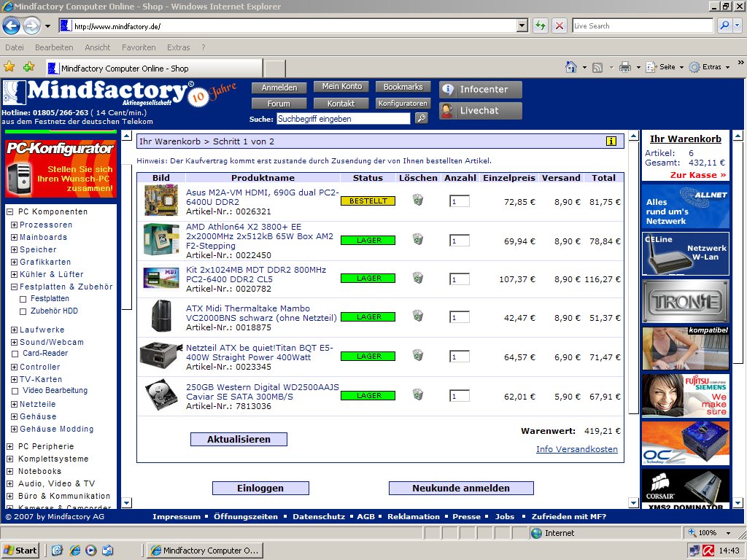Viewport: 747px width, 560px height.
Task: Open the Extras toolbar dropdown with gear
Action: (709, 67)
